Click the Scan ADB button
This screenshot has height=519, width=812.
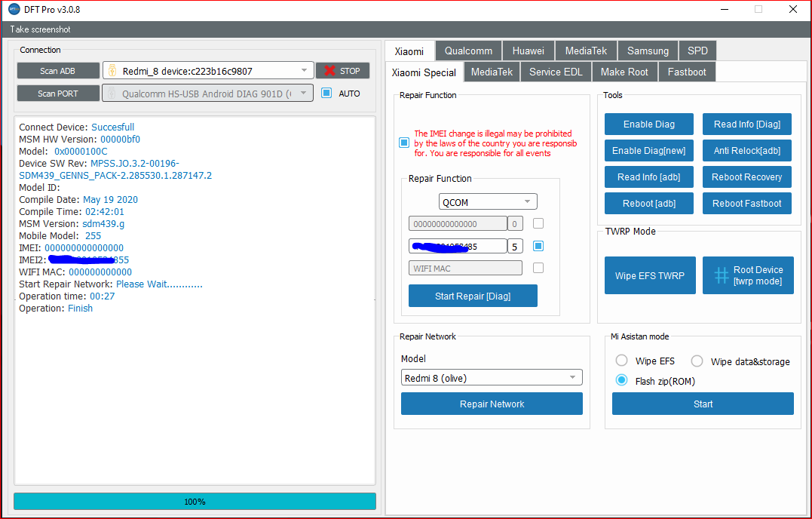(x=58, y=70)
